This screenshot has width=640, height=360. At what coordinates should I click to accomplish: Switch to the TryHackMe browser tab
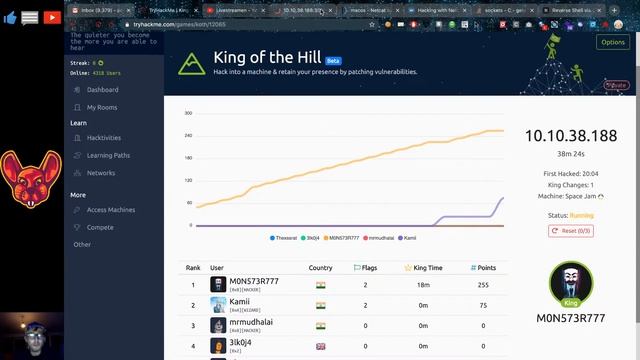(x=168, y=10)
